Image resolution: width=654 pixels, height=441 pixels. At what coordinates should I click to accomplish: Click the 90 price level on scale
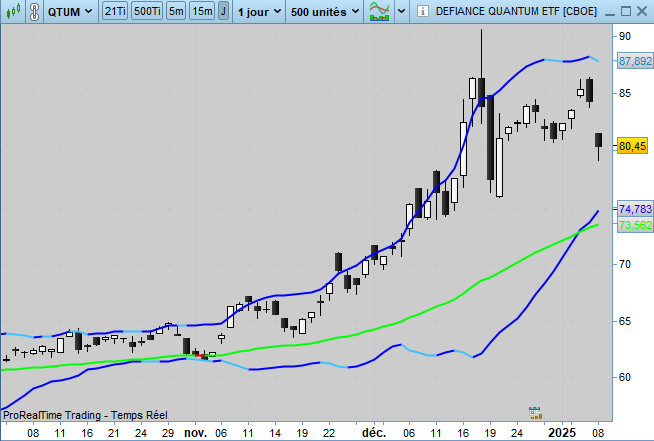625,36
